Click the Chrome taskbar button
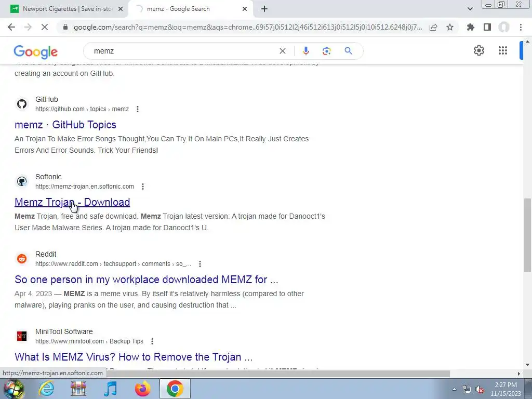The height and width of the screenshot is (399, 532). [x=175, y=389]
